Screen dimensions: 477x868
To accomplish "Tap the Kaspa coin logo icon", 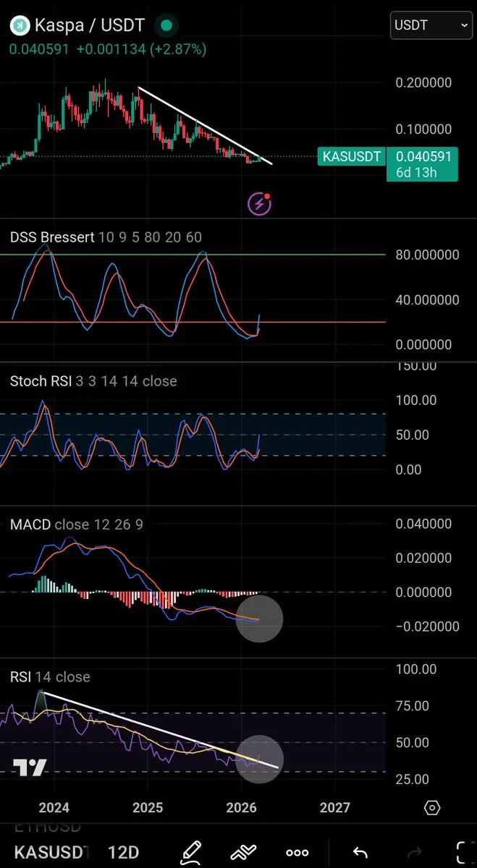I will [x=19, y=25].
